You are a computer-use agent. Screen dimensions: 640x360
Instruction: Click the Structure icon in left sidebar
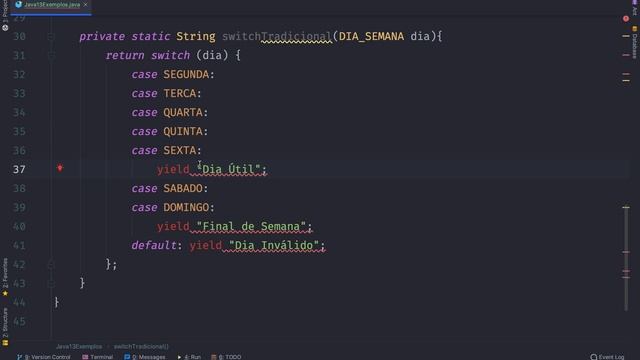(5, 343)
